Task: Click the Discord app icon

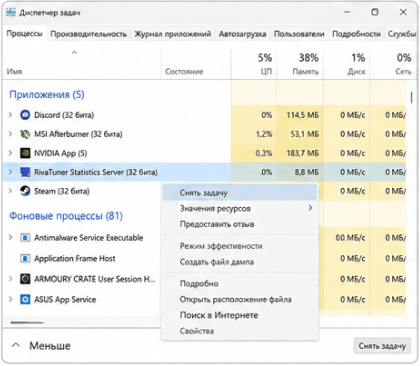Action: (x=25, y=115)
